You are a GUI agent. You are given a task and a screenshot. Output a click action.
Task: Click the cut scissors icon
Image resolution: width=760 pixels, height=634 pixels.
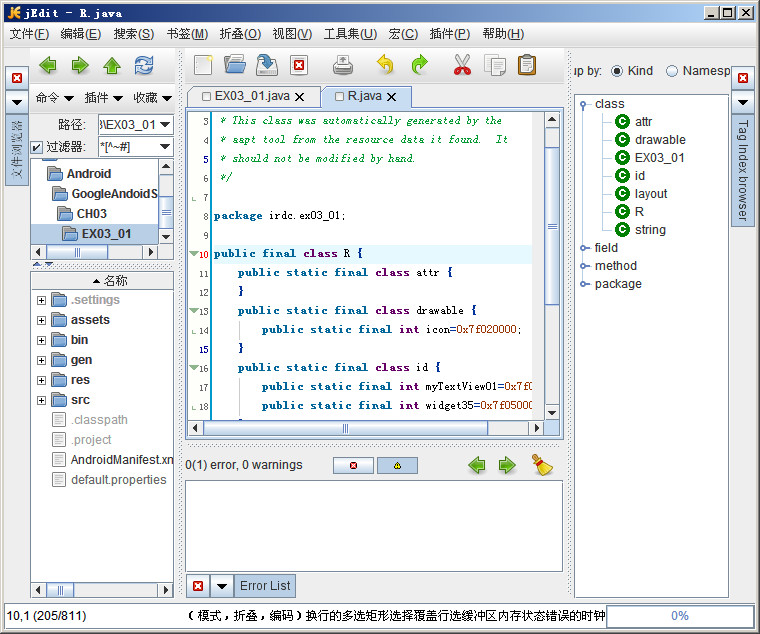[461, 66]
